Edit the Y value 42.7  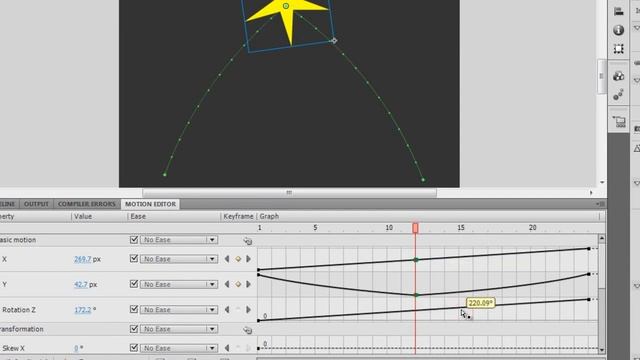point(80,284)
